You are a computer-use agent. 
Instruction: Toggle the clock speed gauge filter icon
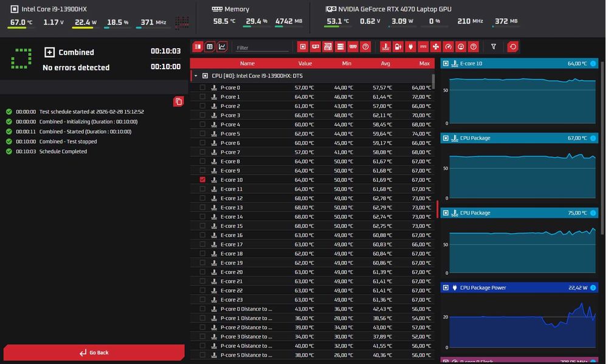[x=448, y=47]
